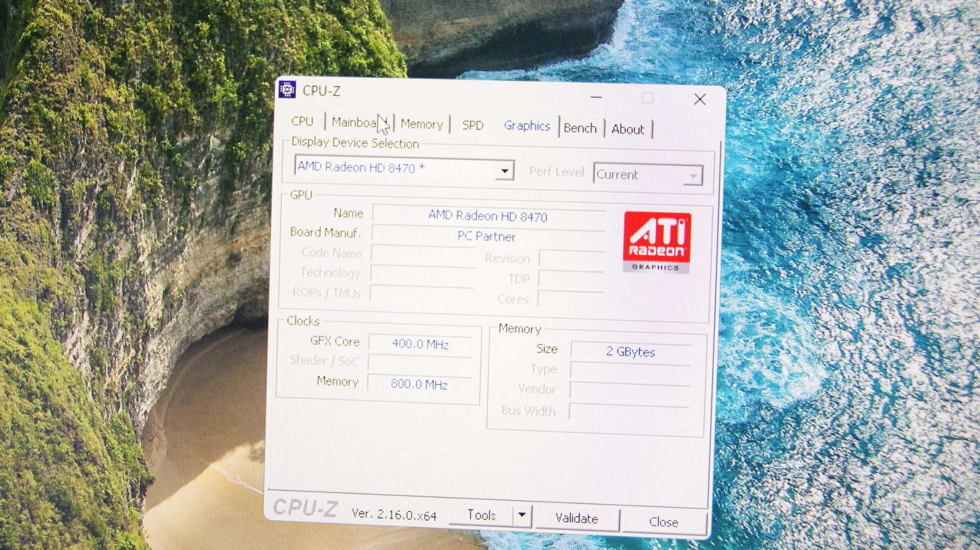Click the CPU-Z title bar text

click(x=321, y=91)
